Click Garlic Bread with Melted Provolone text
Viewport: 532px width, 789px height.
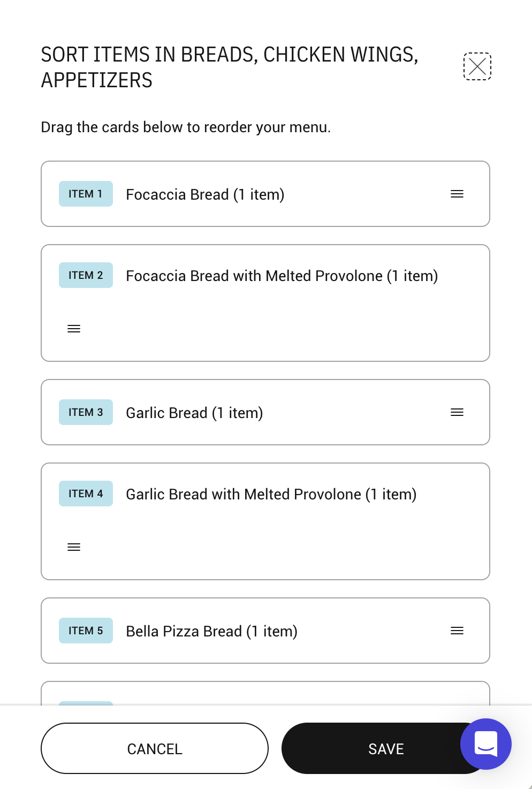pyautogui.click(x=271, y=494)
